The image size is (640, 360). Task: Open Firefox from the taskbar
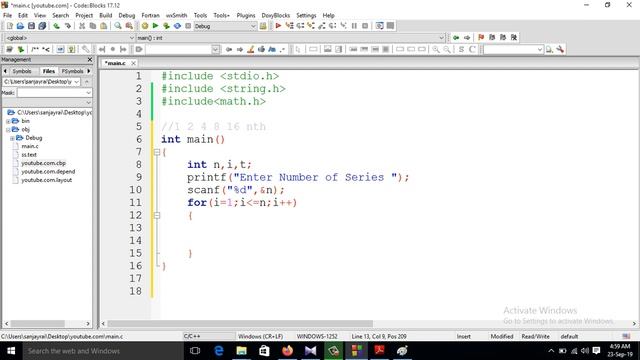click(x=287, y=351)
